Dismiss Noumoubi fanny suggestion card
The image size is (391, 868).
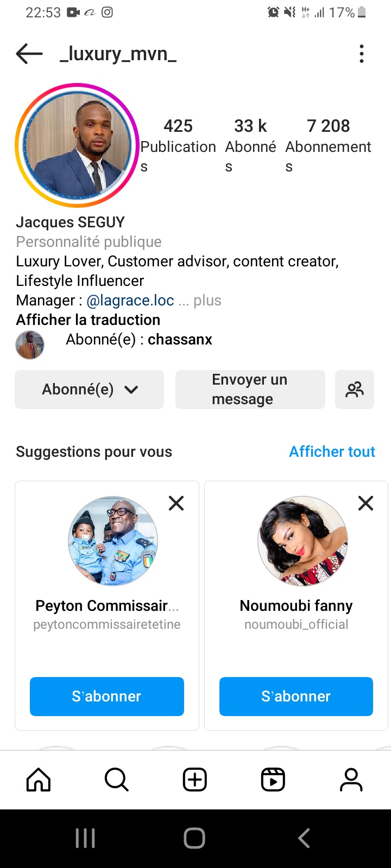click(366, 503)
